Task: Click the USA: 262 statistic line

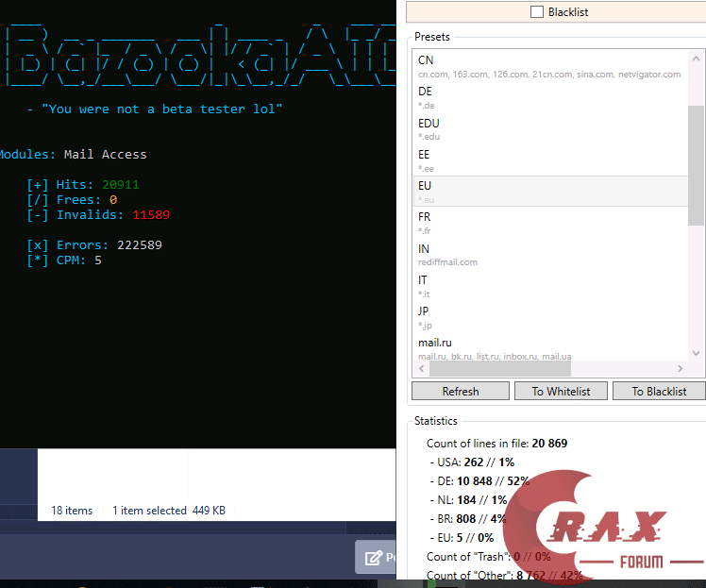Action: [472, 462]
